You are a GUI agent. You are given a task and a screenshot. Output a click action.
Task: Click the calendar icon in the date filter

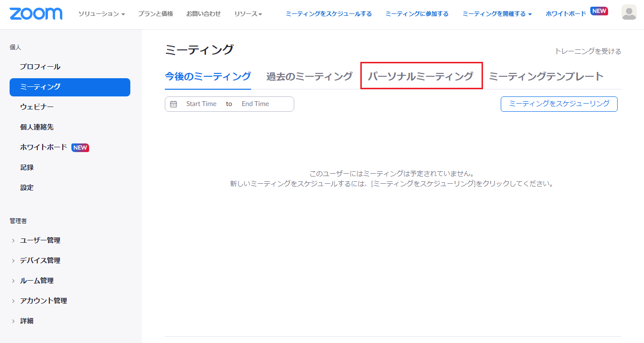coord(173,104)
